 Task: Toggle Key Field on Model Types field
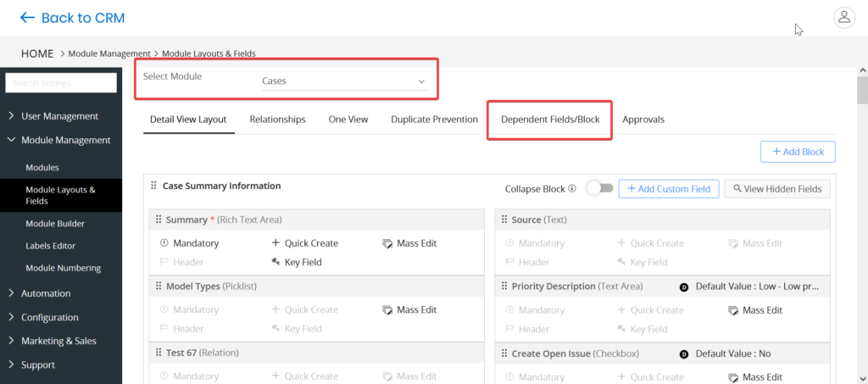pos(296,329)
